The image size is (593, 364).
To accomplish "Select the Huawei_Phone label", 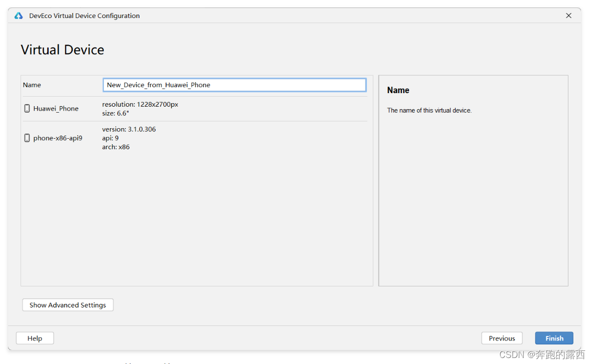I will pos(56,108).
